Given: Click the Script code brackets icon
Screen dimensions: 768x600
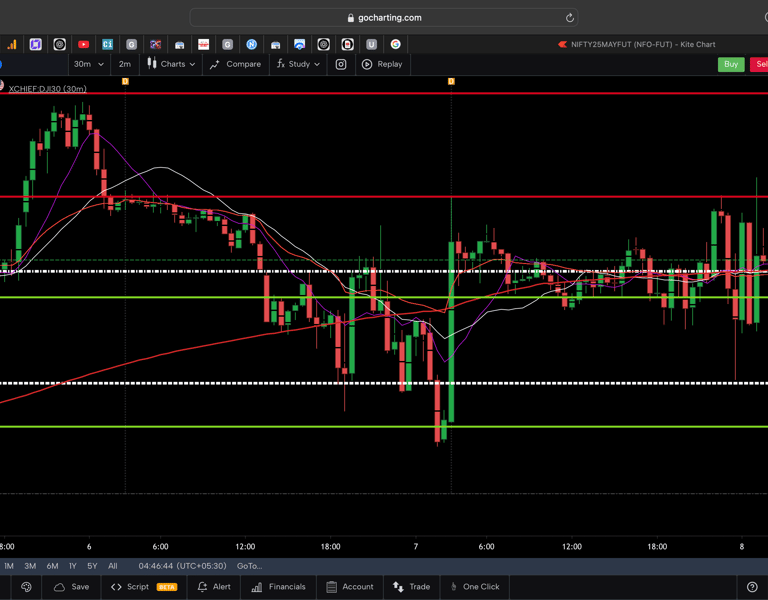Looking at the screenshot, I should coord(116,587).
